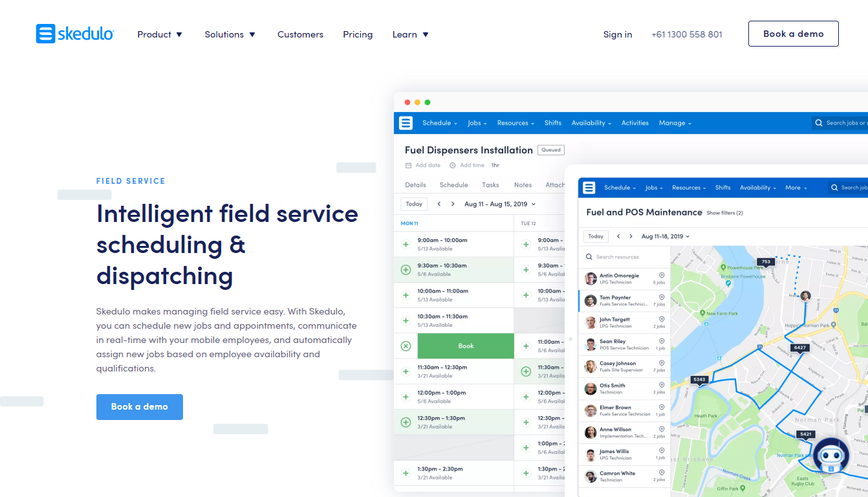Open Shifts in Fuel Dispensers Installation window

[553, 123]
